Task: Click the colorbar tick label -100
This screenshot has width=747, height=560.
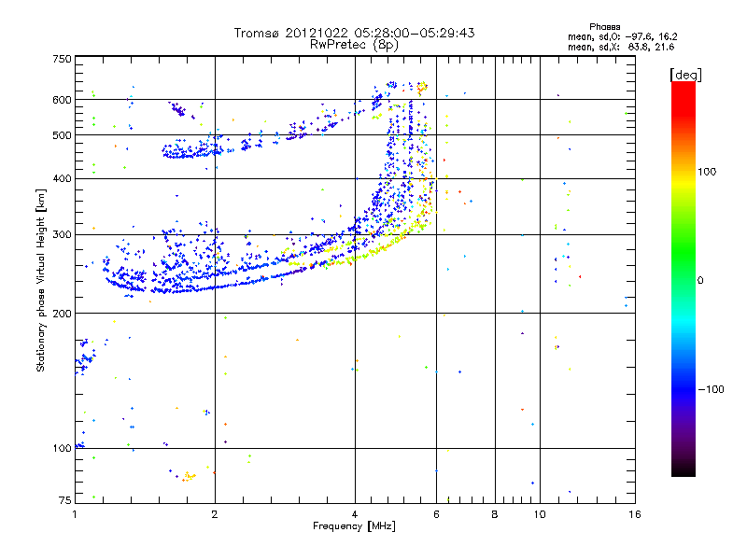Action: pyautogui.click(x=715, y=388)
